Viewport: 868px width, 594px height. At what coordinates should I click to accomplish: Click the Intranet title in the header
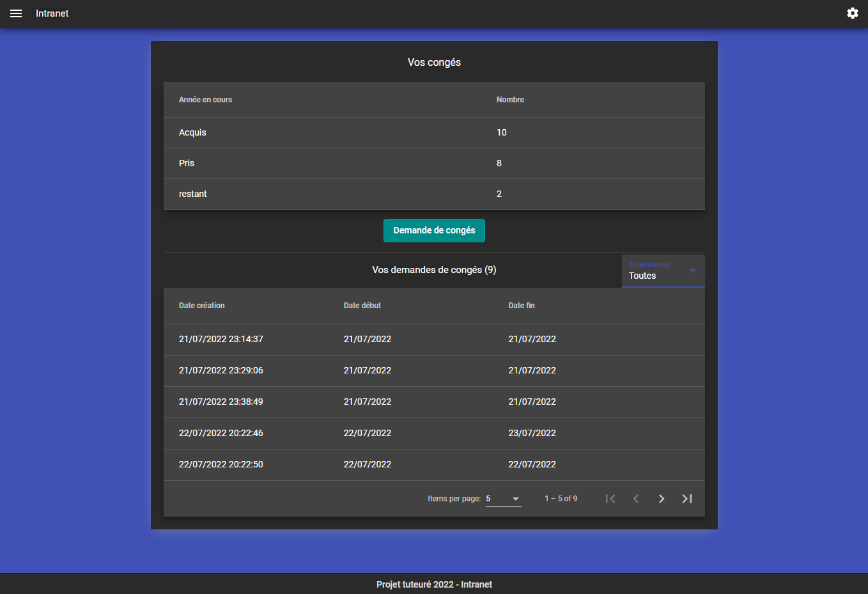pos(52,13)
